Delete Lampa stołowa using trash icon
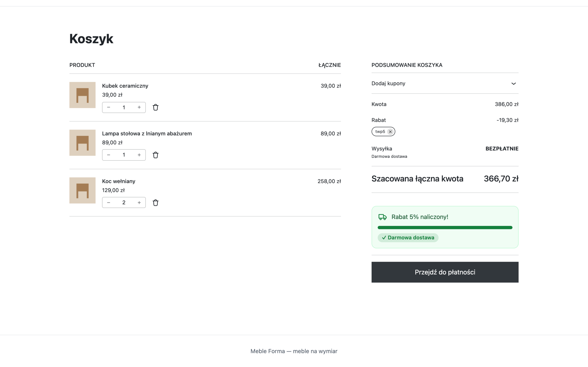 pos(155,155)
